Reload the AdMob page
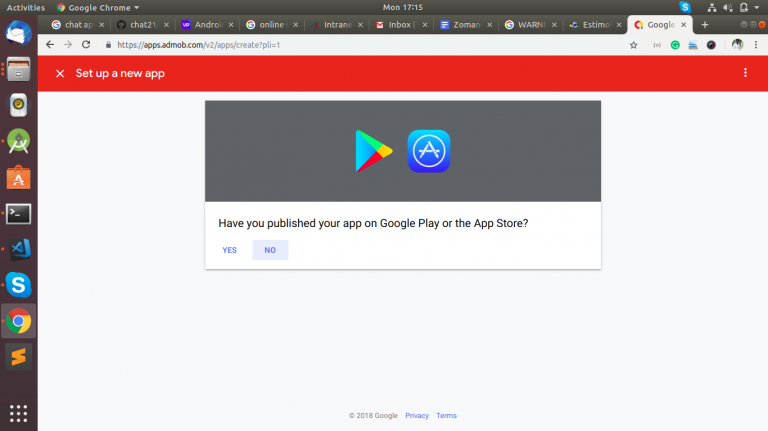 click(86, 45)
